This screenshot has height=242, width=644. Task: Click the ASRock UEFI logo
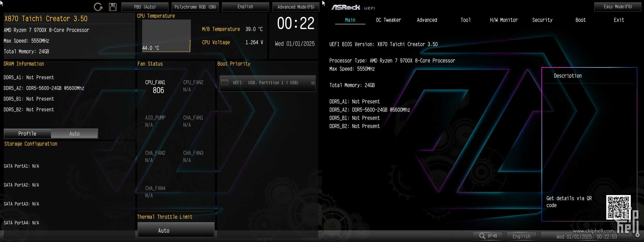coord(353,7)
